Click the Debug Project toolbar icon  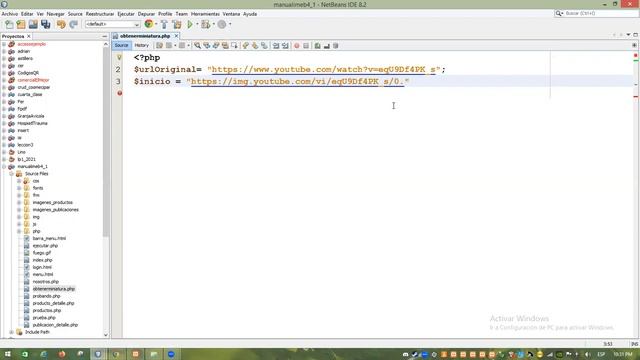coord(205,24)
